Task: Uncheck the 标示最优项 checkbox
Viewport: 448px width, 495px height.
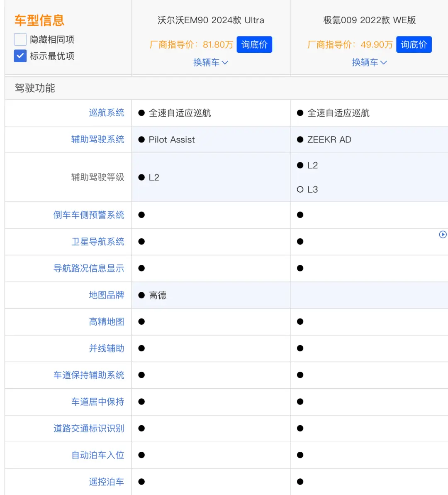Action: point(20,56)
